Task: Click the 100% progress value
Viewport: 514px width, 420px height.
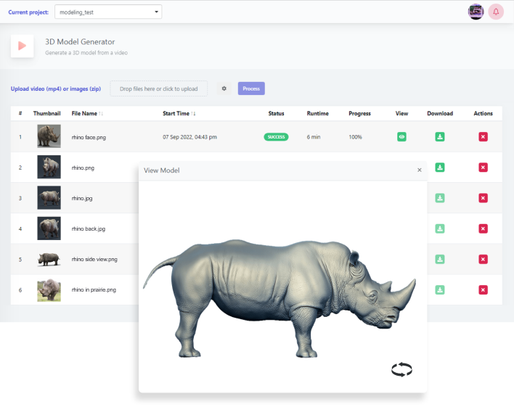Action: coord(355,137)
